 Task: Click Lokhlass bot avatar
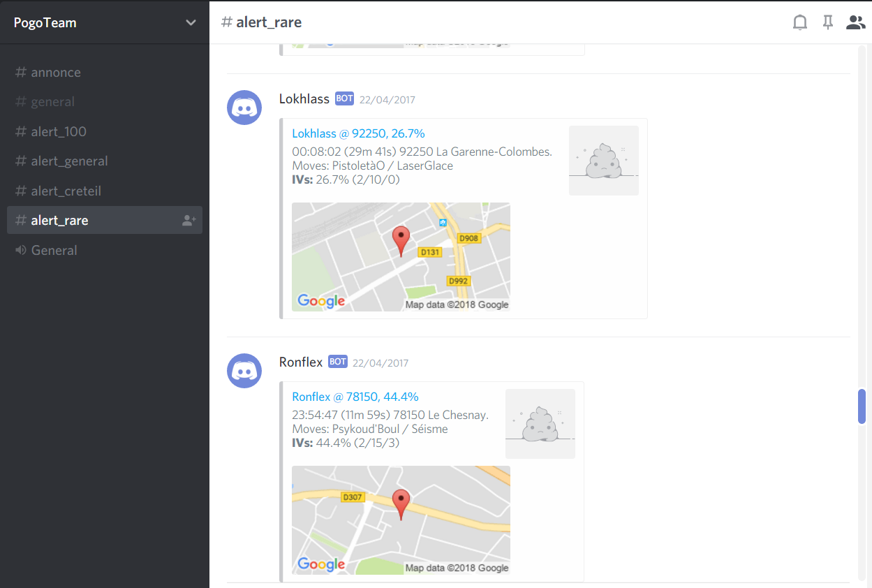pos(244,108)
